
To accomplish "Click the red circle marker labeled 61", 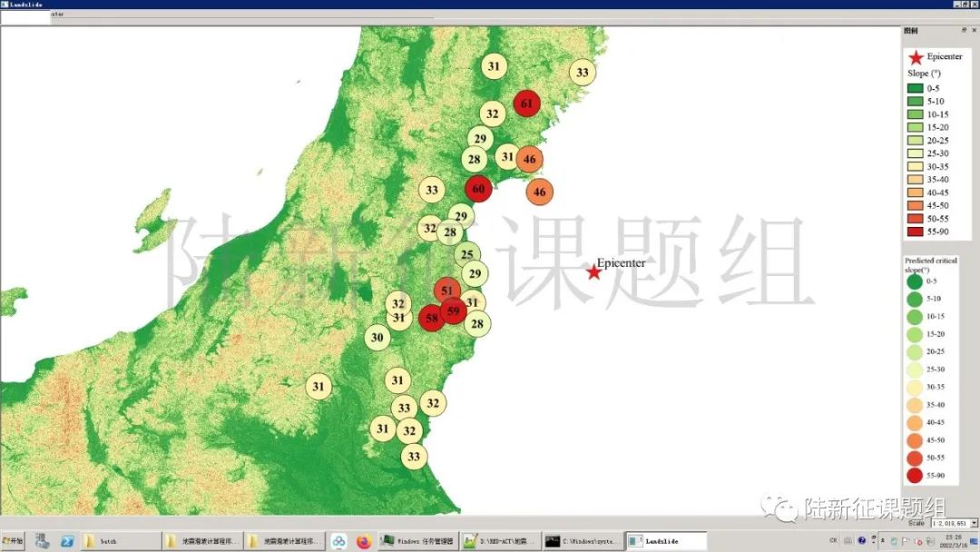I will 527,104.
